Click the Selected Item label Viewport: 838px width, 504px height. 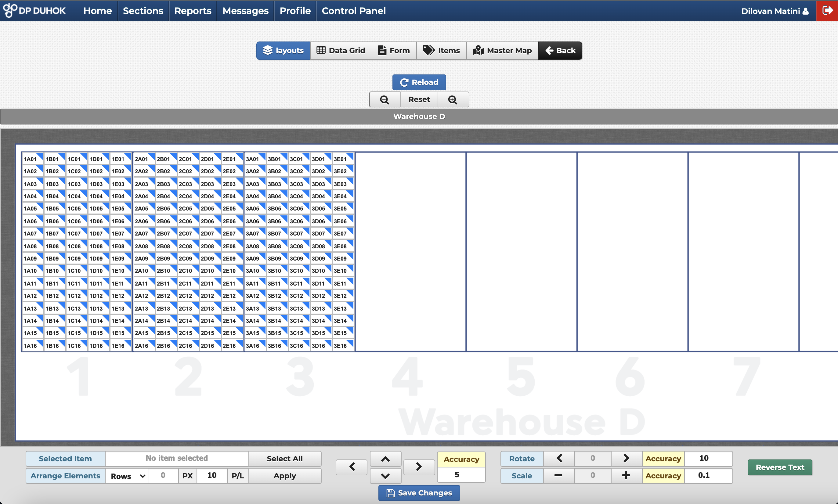pyautogui.click(x=65, y=459)
